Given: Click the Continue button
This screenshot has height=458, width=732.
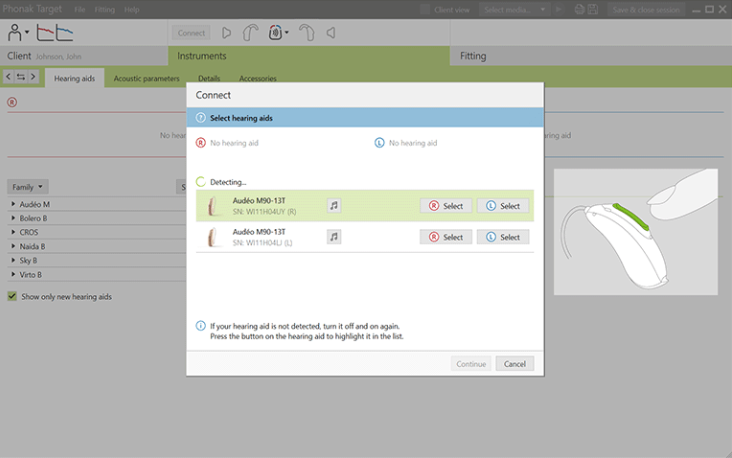Looking at the screenshot, I should click(x=471, y=363).
